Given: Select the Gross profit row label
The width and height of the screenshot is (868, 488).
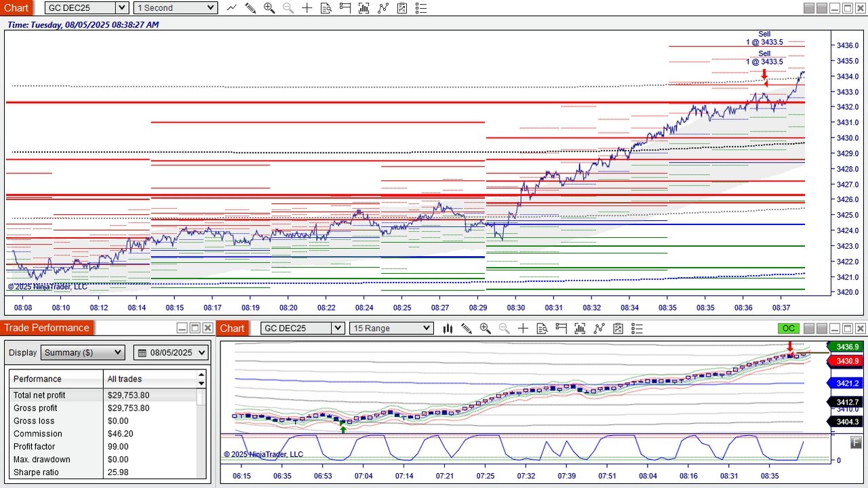Looking at the screenshot, I should click(x=35, y=408).
